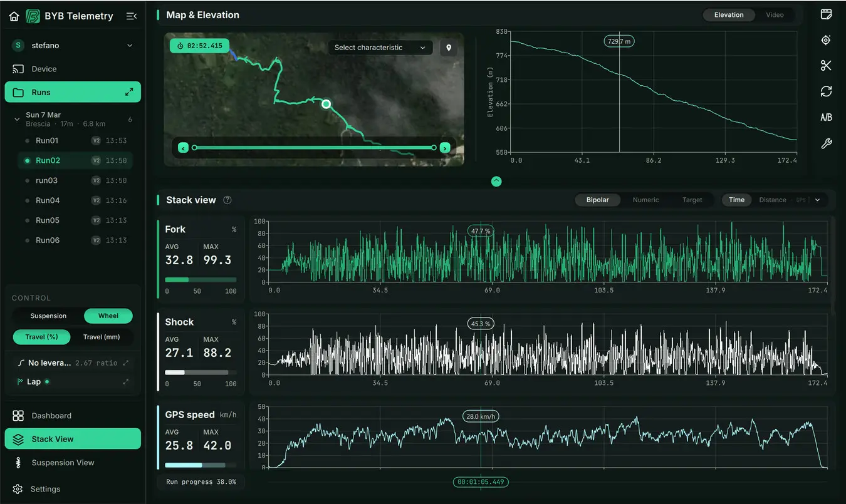This screenshot has height=504, width=846.
Task: Open Settings page
Action: 73,489
